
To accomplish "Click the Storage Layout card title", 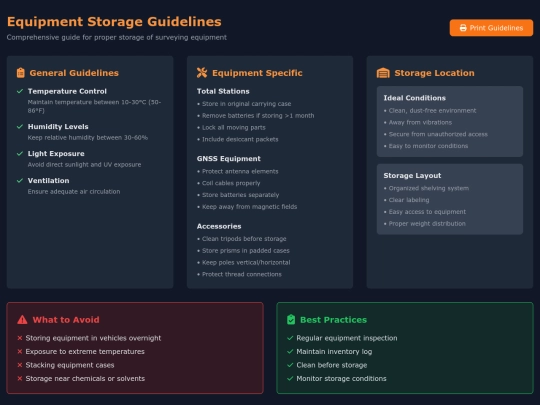I will (x=412, y=176).
